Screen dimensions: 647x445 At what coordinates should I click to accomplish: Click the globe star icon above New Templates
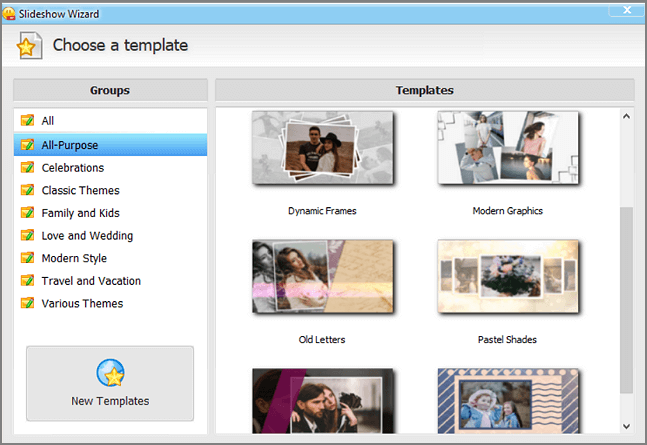point(111,373)
